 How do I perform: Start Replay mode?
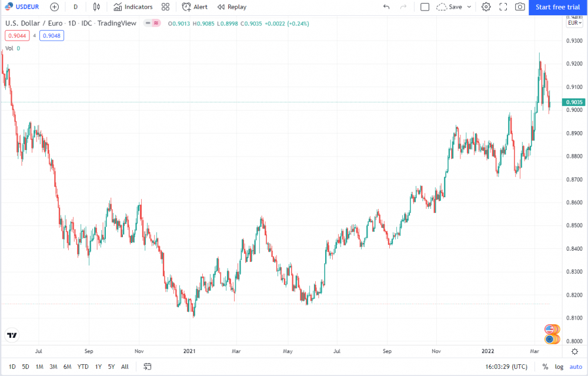click(232, 6)
